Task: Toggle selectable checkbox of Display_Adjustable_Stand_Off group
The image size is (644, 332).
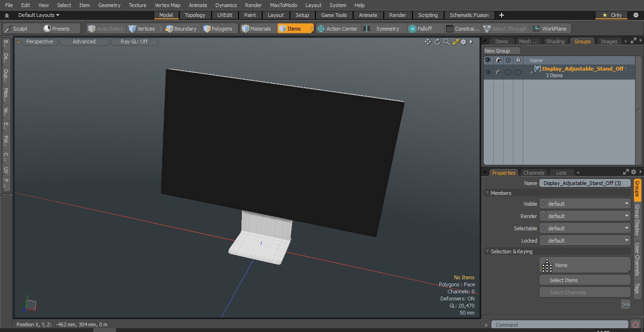Action: 508,73
